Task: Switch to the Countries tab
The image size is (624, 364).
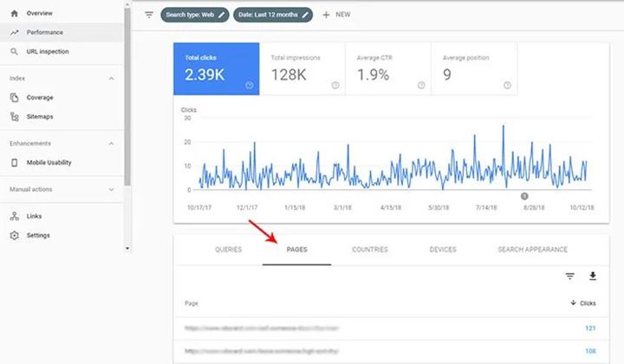Action: pos(369,250)
